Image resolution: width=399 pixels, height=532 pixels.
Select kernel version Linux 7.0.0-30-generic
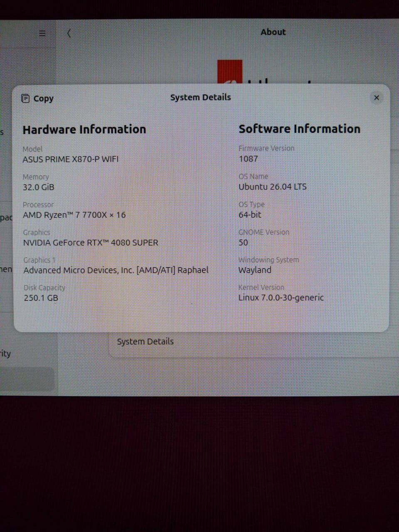click(281, 298)
